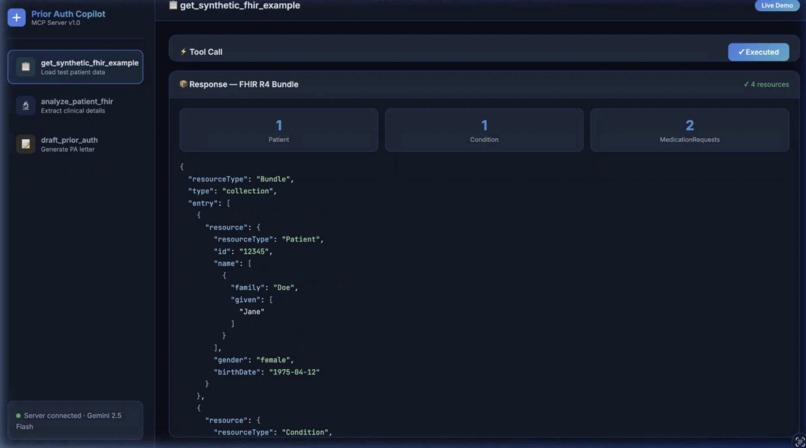
Task: Click the Response — FHIR R4 Bundle header
Action: [x=484, y=84]
